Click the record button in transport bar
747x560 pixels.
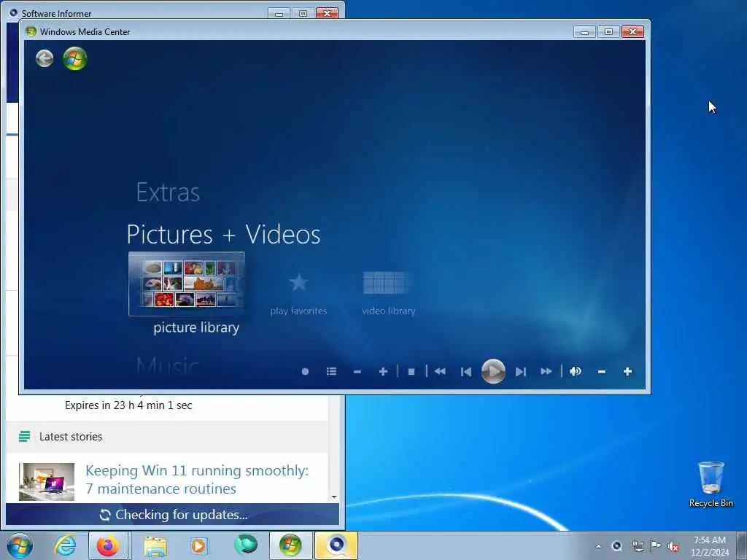click(306, 371)
